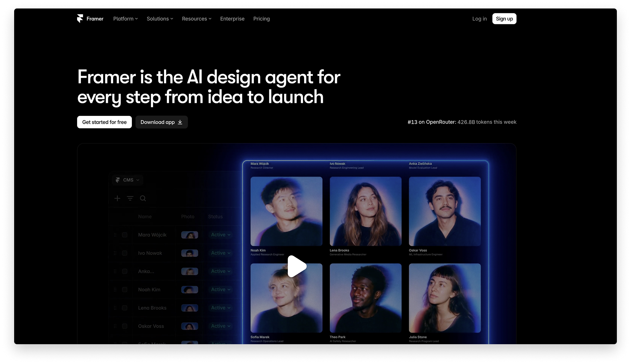This screenshot has width=631, height=364.
Task: Click the hero headline text
Action: click(209, 87)
